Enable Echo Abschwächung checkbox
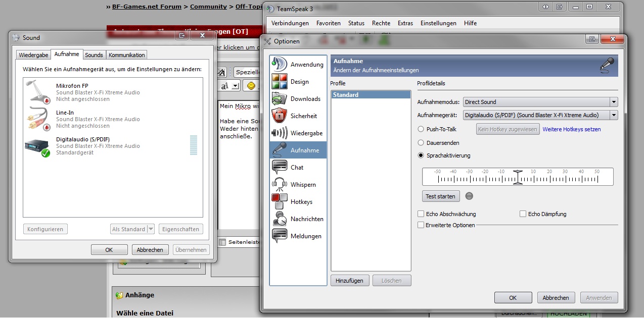The height and width of the screenshot is (318, 644). [x=421, y=214]
